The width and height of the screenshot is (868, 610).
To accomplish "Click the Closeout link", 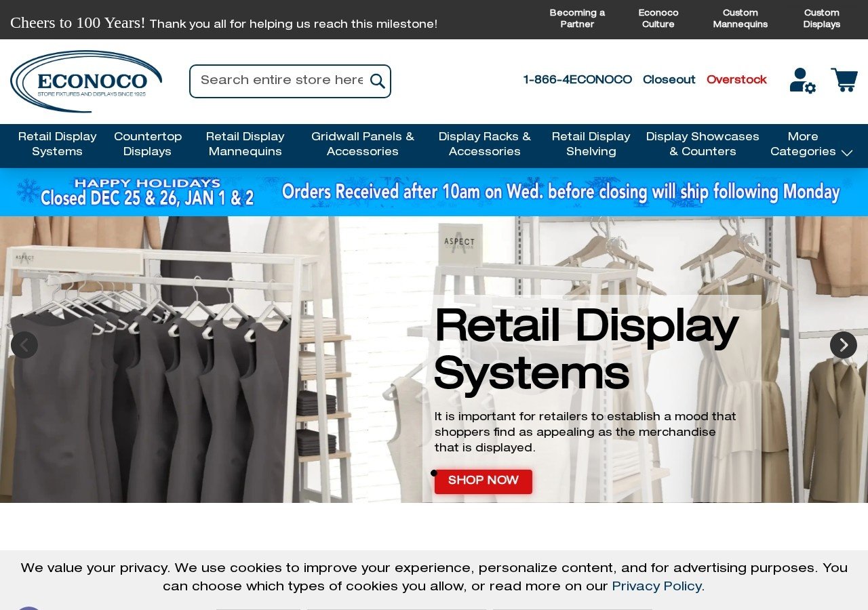I will click(669, 79).
